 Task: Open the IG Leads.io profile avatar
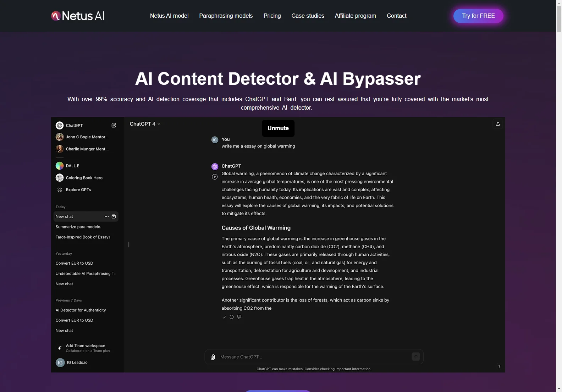[x=60, y=363]
